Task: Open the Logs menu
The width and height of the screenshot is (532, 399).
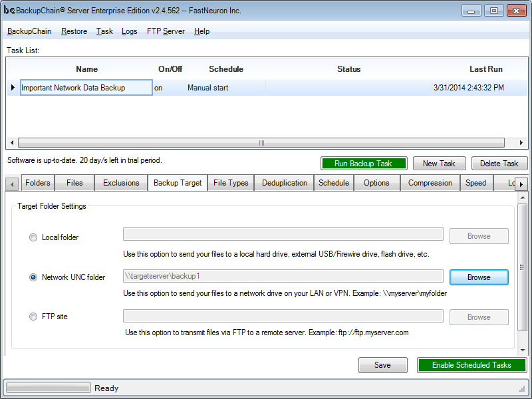Action: pos(129,31)
